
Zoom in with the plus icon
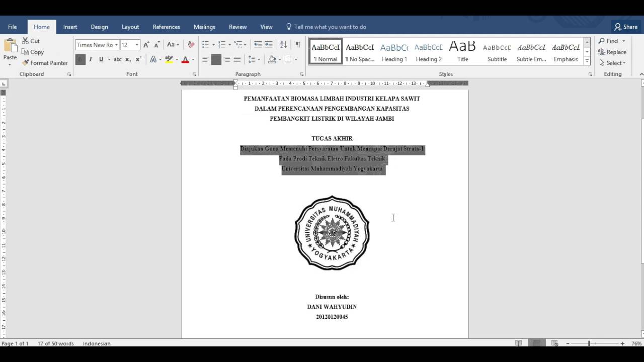[622, 343]
